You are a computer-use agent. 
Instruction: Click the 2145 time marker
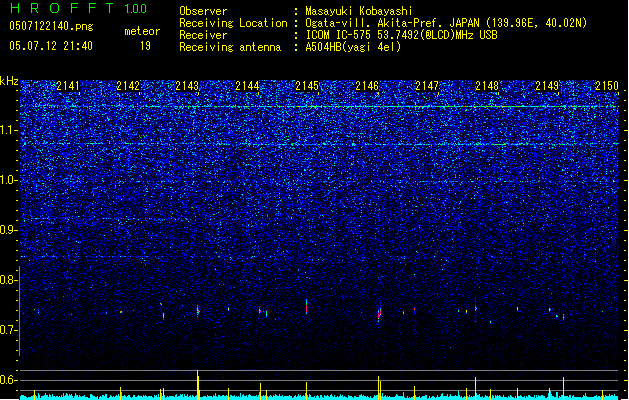tap(307, 86)
